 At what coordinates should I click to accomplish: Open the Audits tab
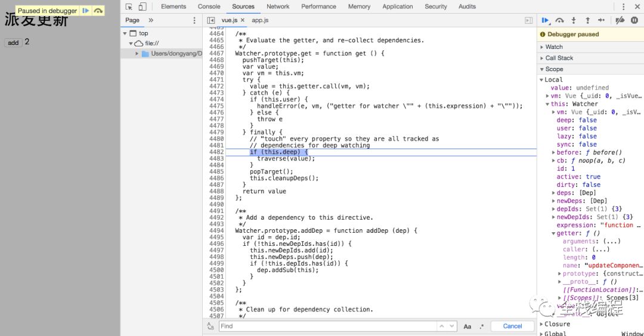467,7
